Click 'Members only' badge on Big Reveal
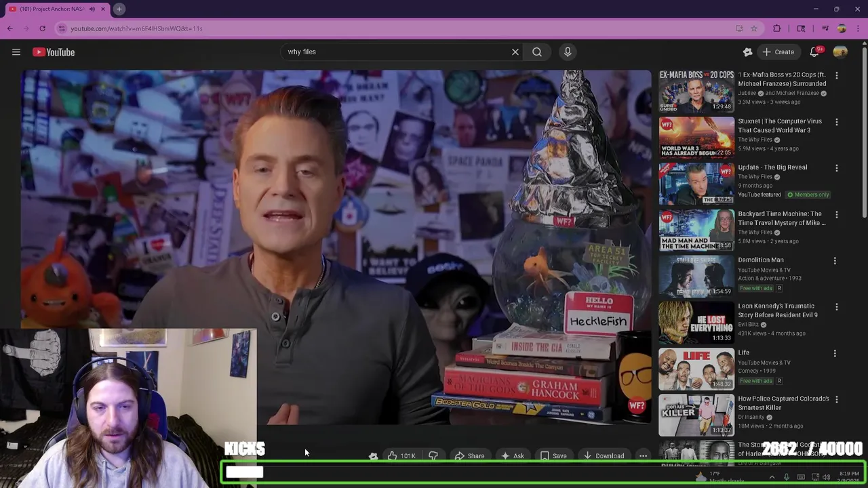This screenshot has height=488, width=868. (808, 195)
